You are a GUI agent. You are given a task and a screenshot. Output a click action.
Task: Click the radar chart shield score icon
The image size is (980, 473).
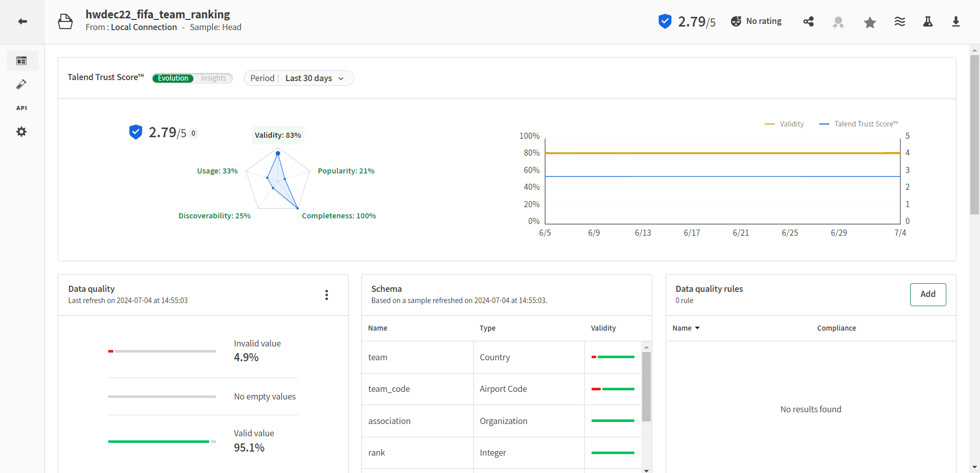coord(135,132)
